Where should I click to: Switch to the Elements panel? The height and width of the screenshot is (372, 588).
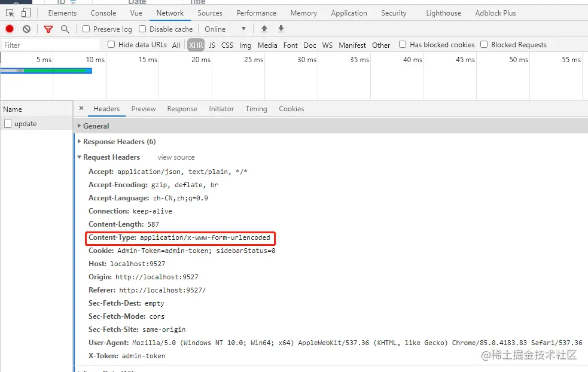[x=62, y=13]
